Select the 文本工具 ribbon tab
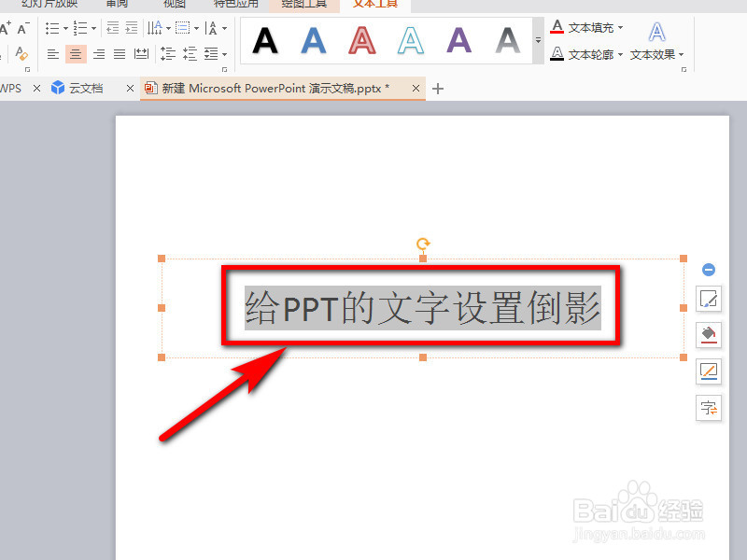This screenshot has width=747, height=560. tap(375, 5)
